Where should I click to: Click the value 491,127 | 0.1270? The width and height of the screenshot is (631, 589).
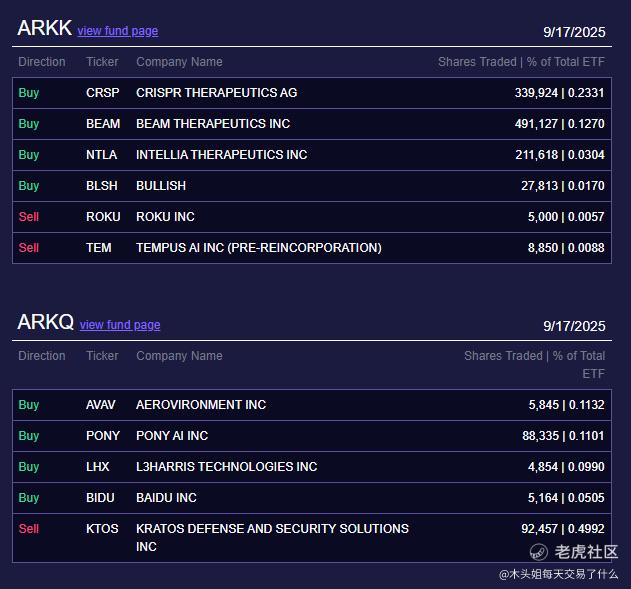click(559, 124)
